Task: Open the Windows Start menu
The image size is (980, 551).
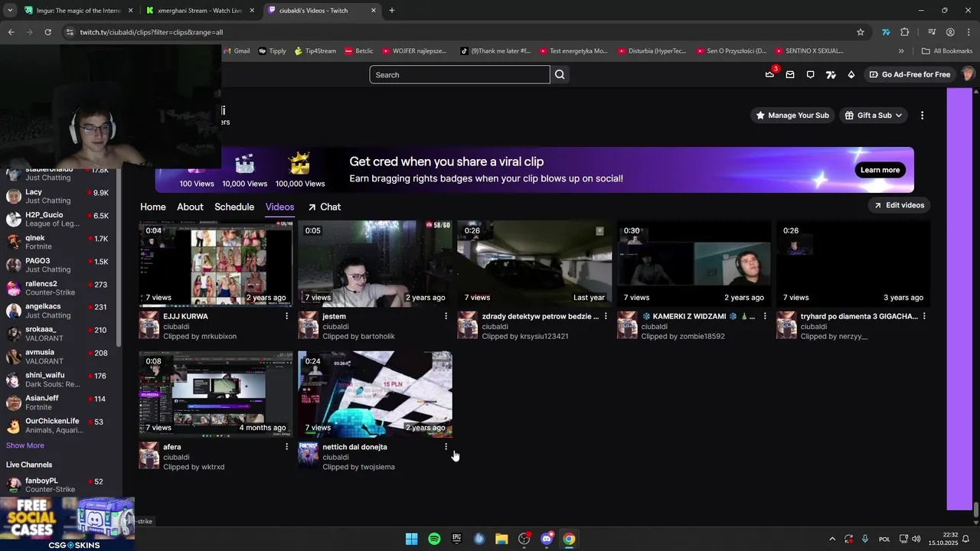Action: 411,539
